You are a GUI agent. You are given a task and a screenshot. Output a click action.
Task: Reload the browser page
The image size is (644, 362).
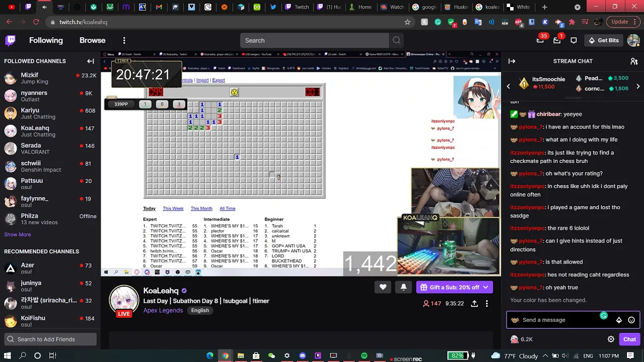[36, 22]
